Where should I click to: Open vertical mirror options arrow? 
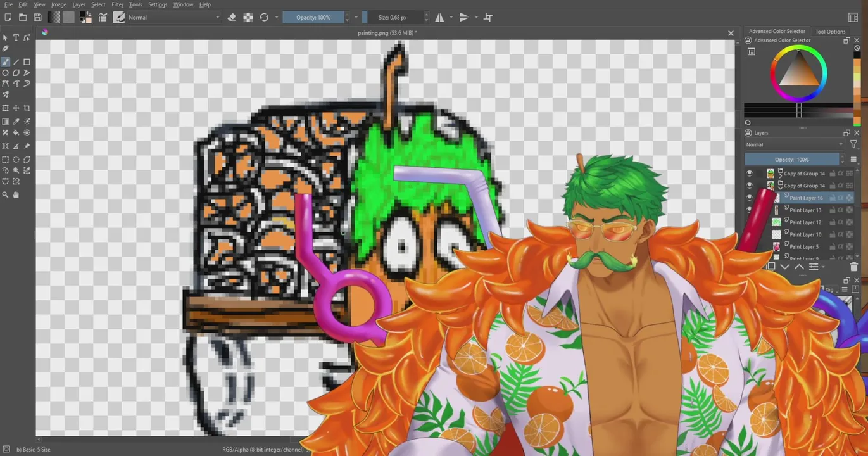475,17
